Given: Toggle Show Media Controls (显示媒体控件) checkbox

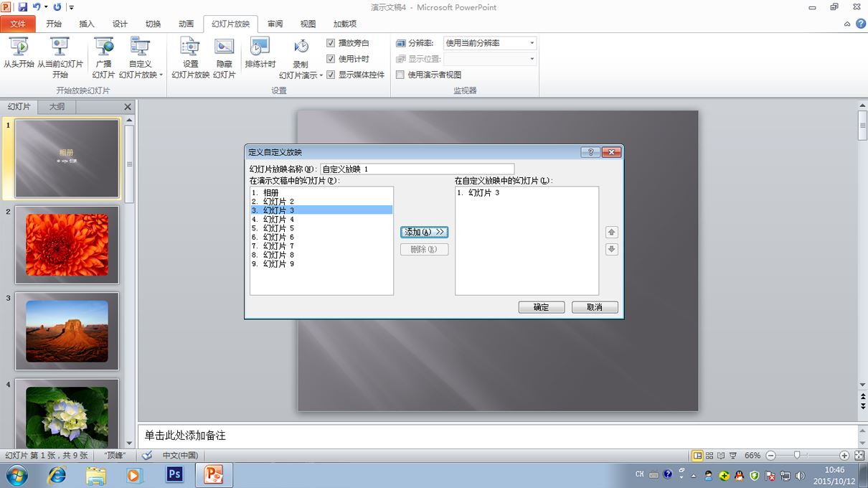Looking at the screenshot, I should [x=331, y=75].
